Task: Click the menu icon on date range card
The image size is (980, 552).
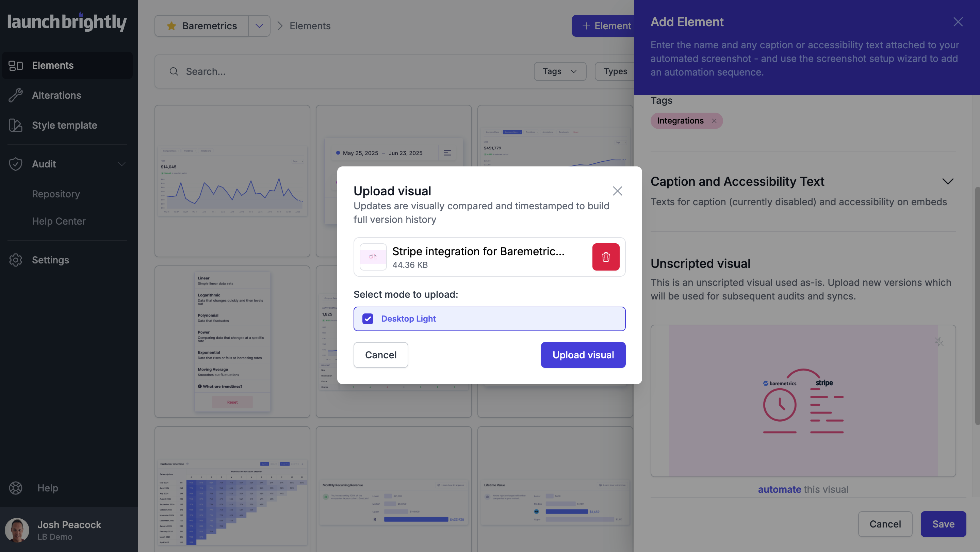Action: (447, 153)
